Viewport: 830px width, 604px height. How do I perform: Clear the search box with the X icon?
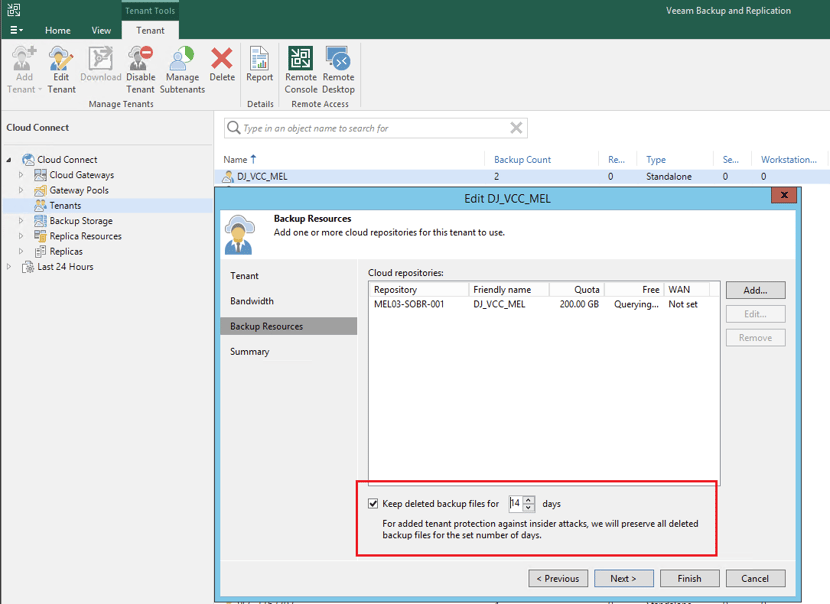click(x=516, y=128)
